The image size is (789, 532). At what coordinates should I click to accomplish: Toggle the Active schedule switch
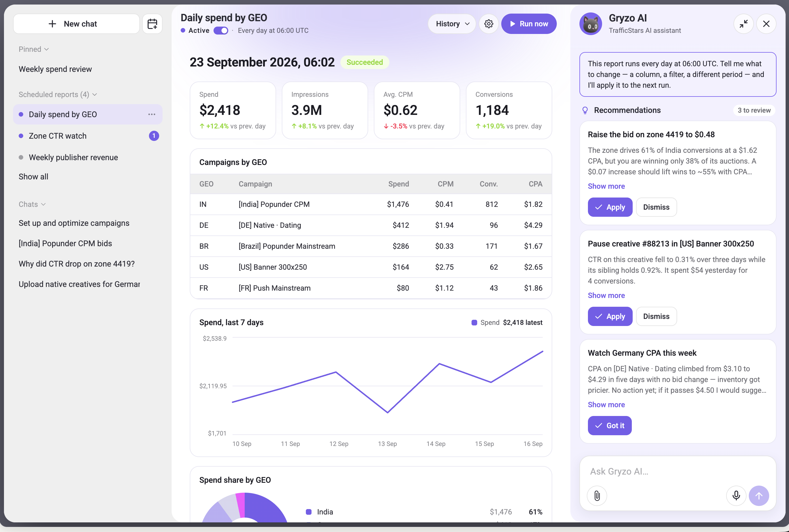pyautogui.click(x=221, y=31)
